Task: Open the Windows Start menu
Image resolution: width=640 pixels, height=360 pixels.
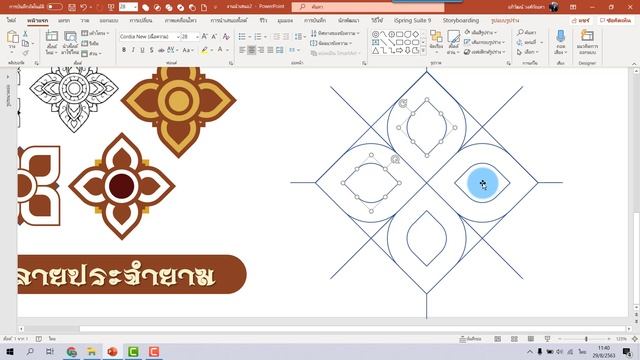Action: (10, 351)
